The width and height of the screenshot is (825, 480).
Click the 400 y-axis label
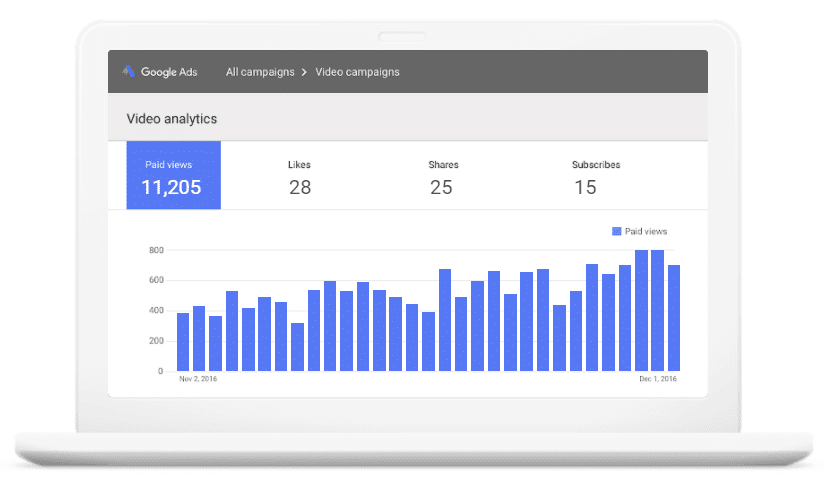pos(155,311)
